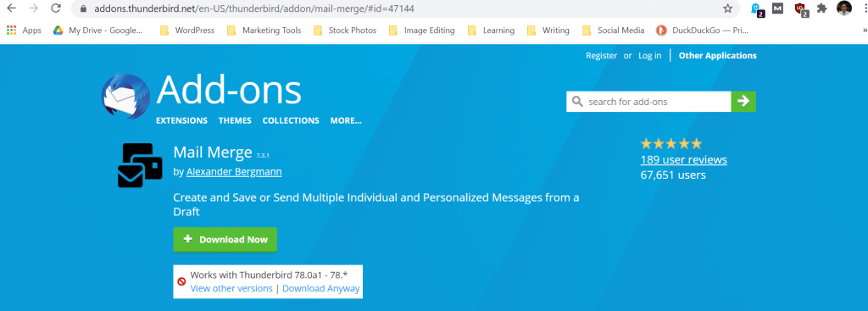Viewport: 868px width, 311px height.
Task: Show hidden bookmarks with double chevron
Action: coord(864,31)
